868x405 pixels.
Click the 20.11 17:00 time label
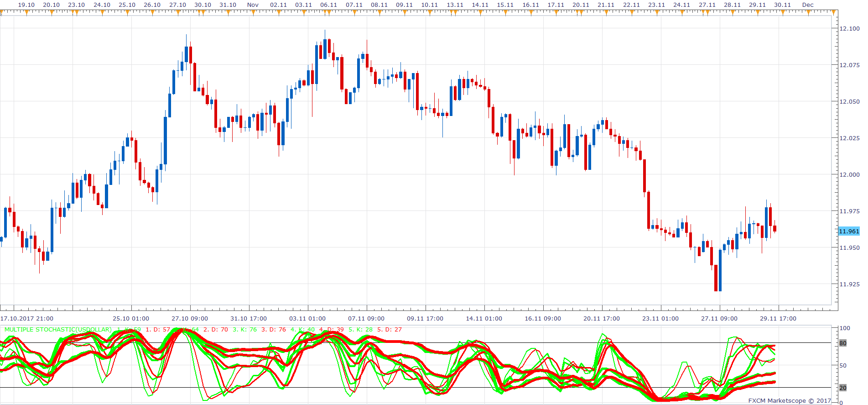(x=602, y=319)
